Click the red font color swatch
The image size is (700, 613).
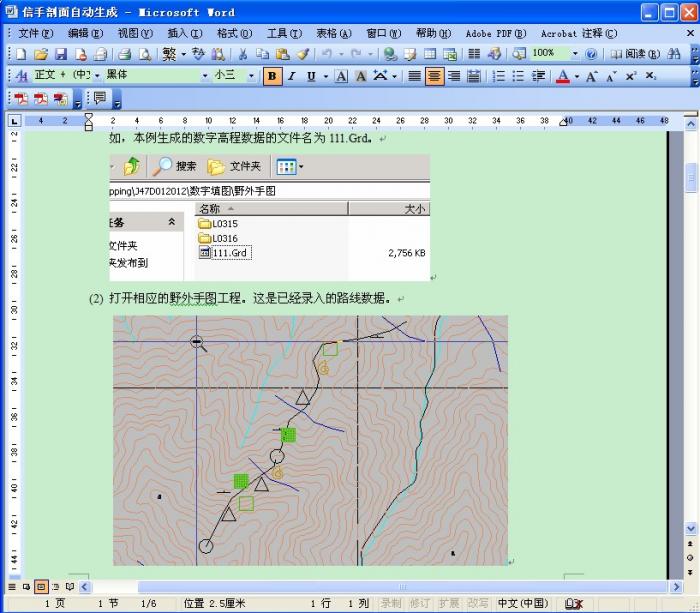tap(562, 76)
